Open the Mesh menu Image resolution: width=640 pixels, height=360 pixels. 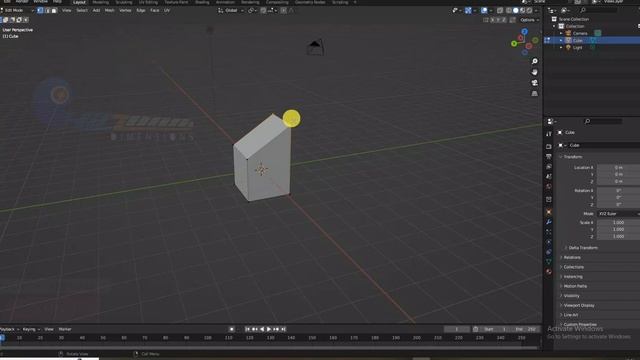pos(110,10)
